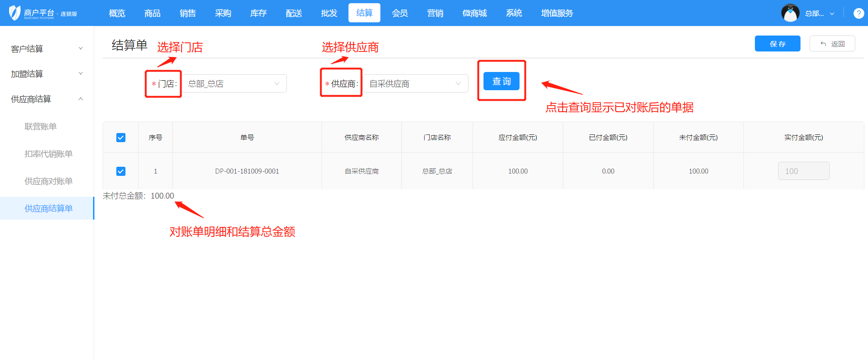Open the user account dropdown arrow

point(832,14)
